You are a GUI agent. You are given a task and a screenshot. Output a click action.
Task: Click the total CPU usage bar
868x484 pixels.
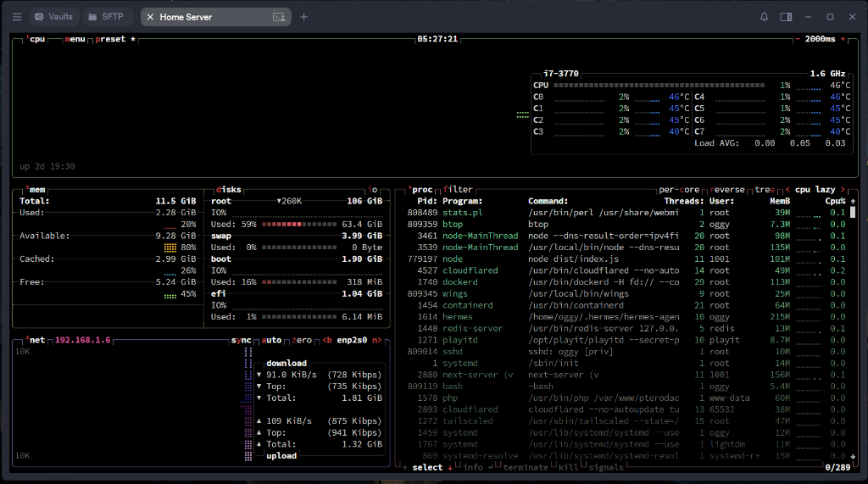pyautogui.click(x=659, y=86)
